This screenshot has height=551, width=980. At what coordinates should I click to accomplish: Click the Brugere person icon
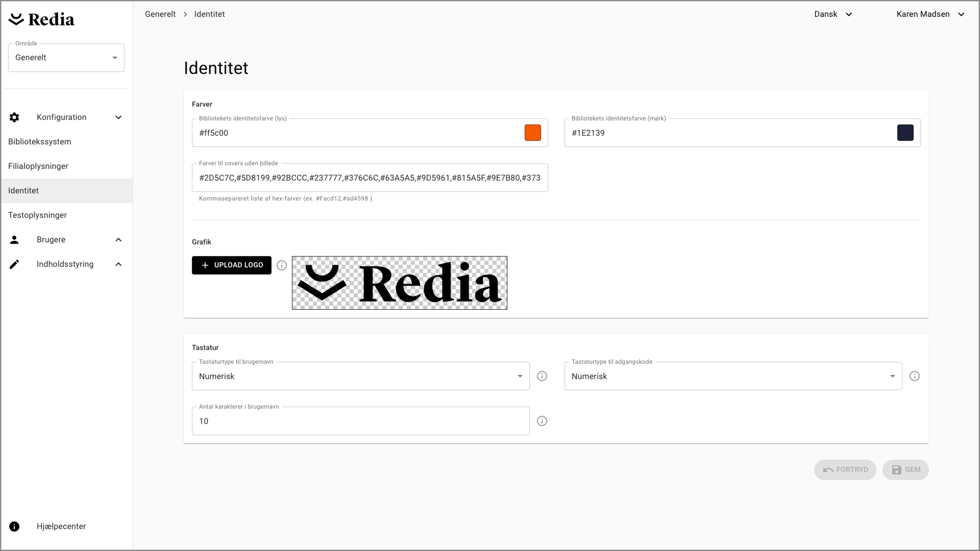click(14, 240)
